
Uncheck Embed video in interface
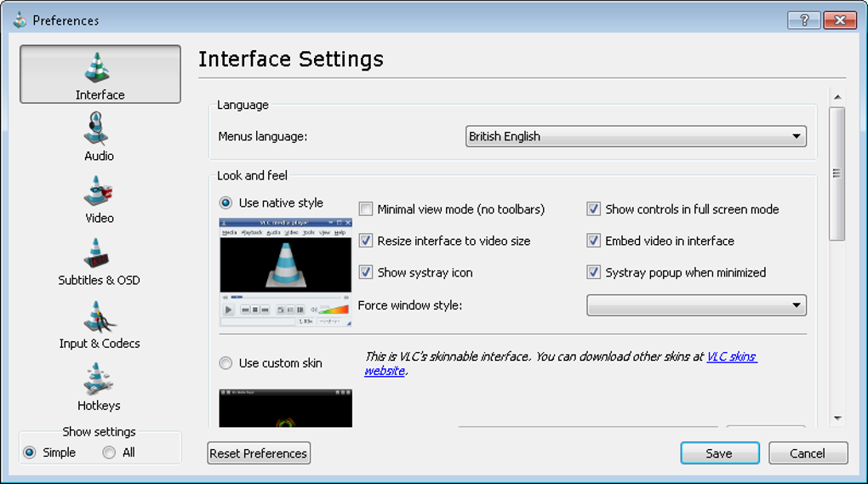coord(594,241)
